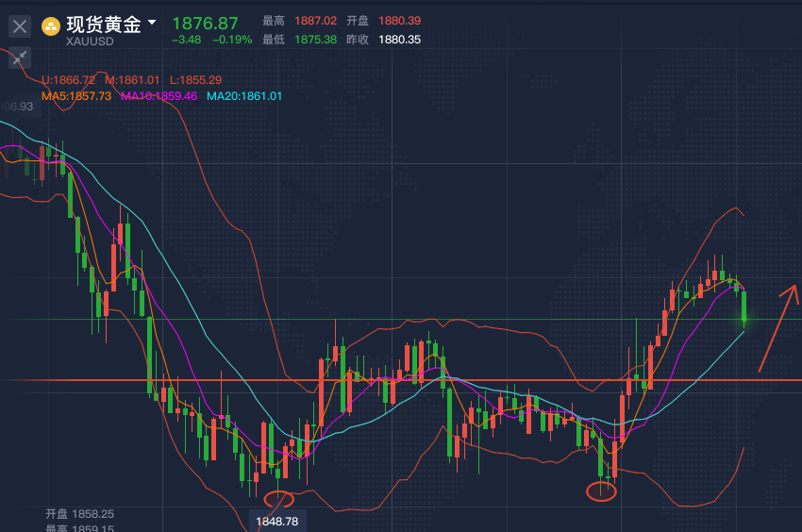Click the gold coin symbol icon
This screenshot has height=532, width=802.
(51, 26)
